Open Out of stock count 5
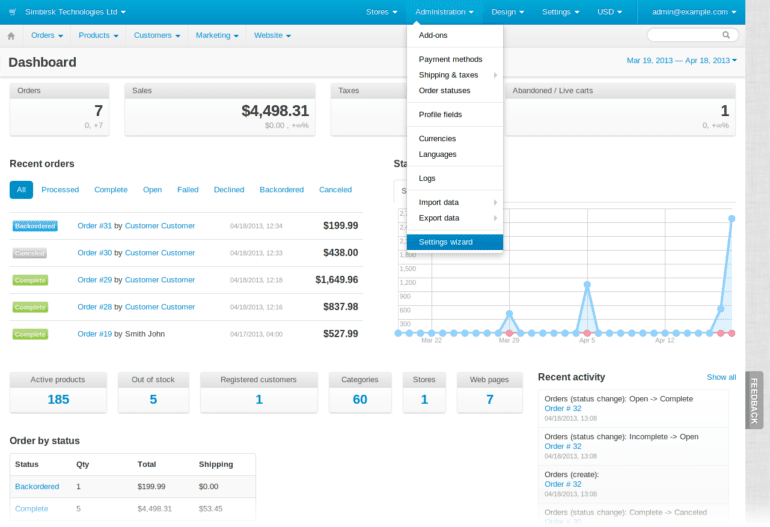Viewport: 770px width, 527px height. pos(153,400)
